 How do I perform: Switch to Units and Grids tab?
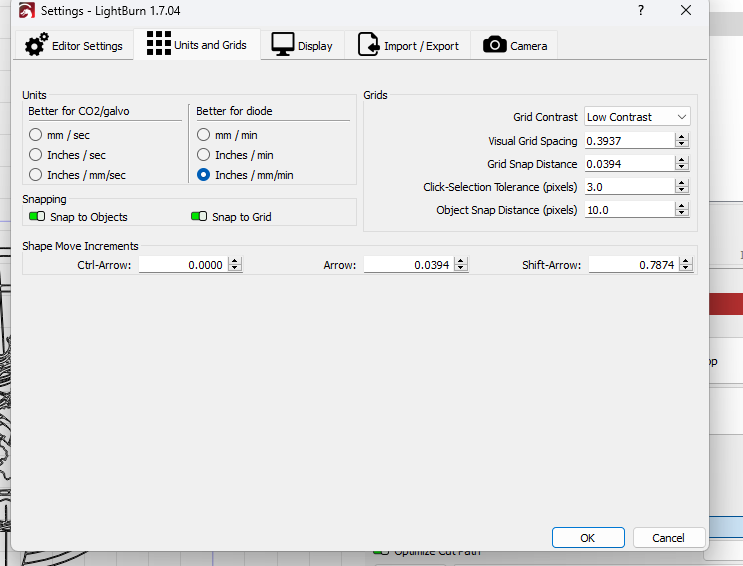197,45
